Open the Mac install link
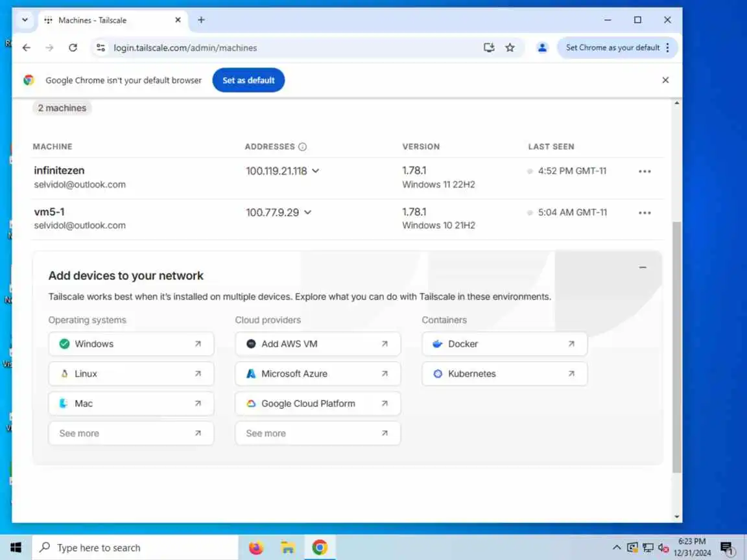The width and height of the screenshot is (747, 560). [x=131, y=403]
